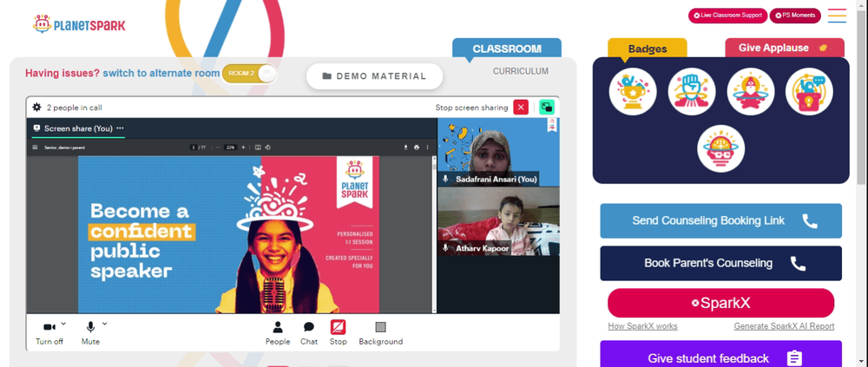Click the green picture-in-picture layout icon
Screen dimensions: 868x367
click(547, 108)
